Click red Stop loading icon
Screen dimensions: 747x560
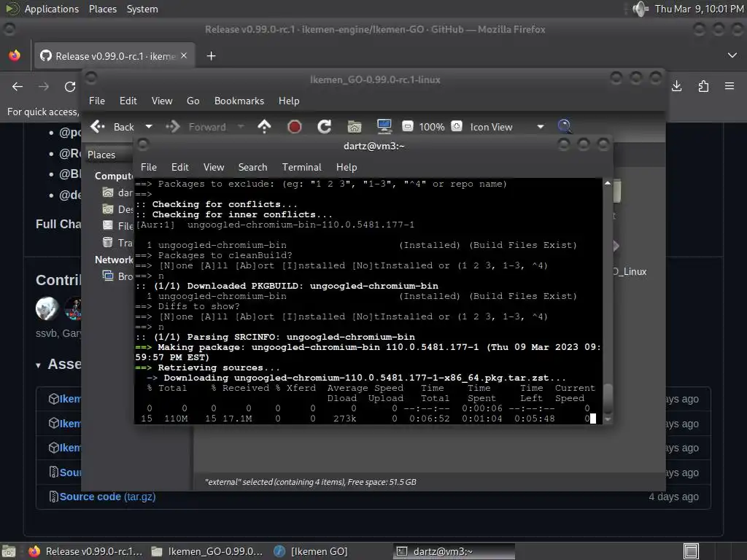click(x=295, y=127)
